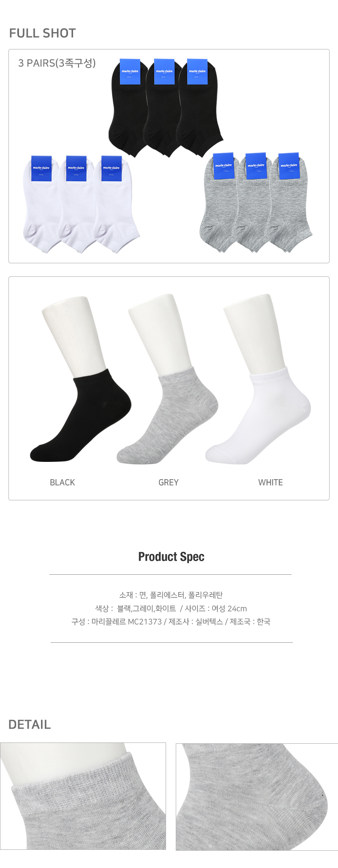
Task: Click the WHITE color label
Action: coord(270,482)
